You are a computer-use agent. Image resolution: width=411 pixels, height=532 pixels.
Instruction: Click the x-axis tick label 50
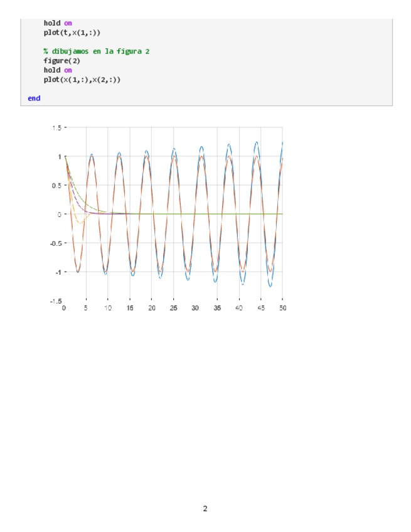[x=282, y=309]
